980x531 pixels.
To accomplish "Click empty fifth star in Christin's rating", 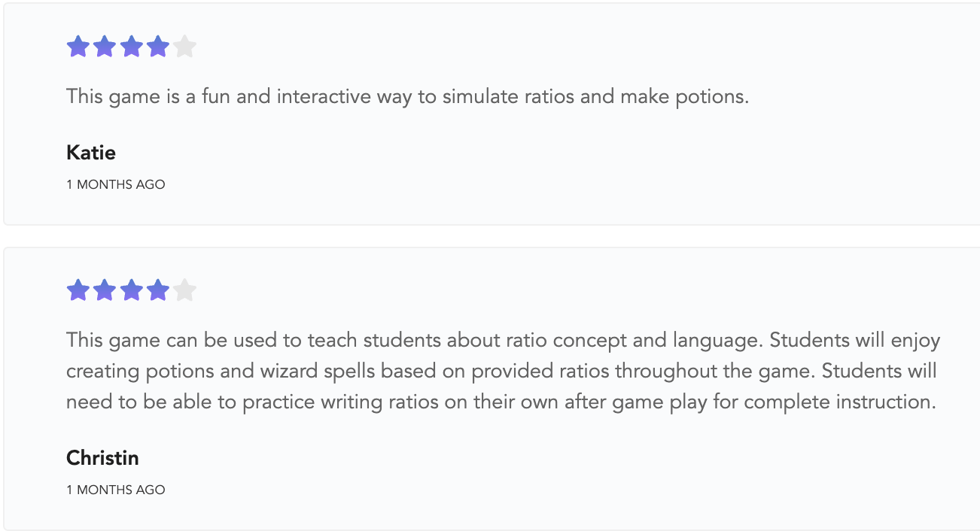I will [x=184, y=290].
